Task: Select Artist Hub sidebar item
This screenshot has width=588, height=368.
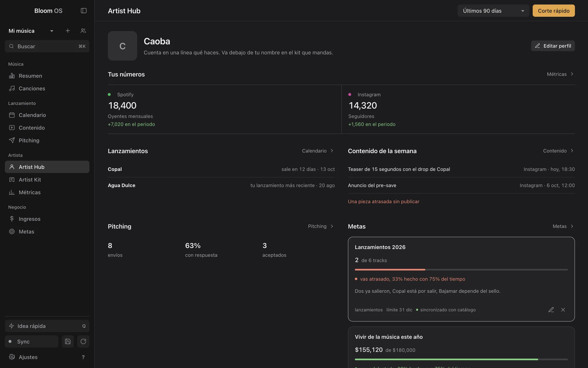Action: coord(47,167)
